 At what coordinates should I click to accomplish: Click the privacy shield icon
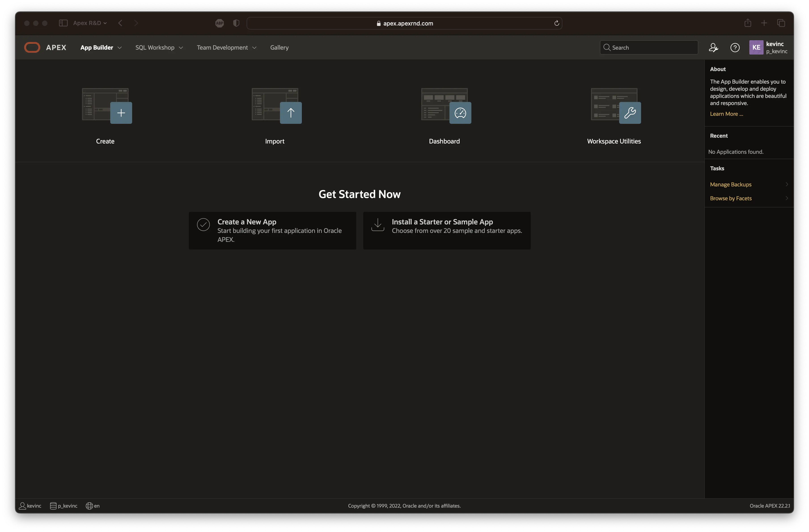pyautogui.click(x=236, y=23)
